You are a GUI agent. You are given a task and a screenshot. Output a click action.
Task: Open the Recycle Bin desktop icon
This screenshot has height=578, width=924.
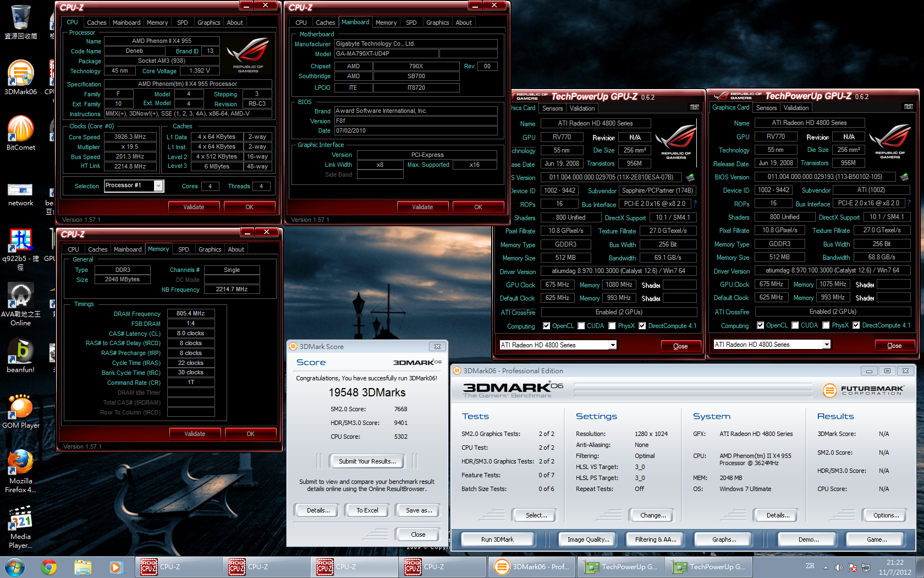21,22
